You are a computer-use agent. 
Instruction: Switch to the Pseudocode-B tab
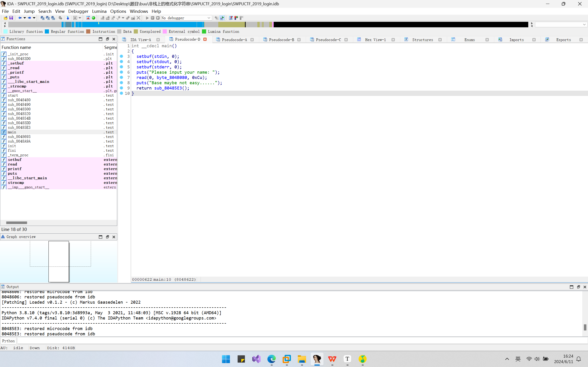[281, 40]
